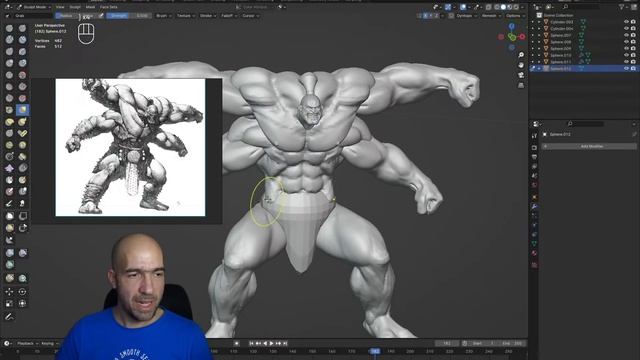Toggle Z axis symmetry button
The height and width of the screenshot is (360, 640).
click(x=437, y=16)
